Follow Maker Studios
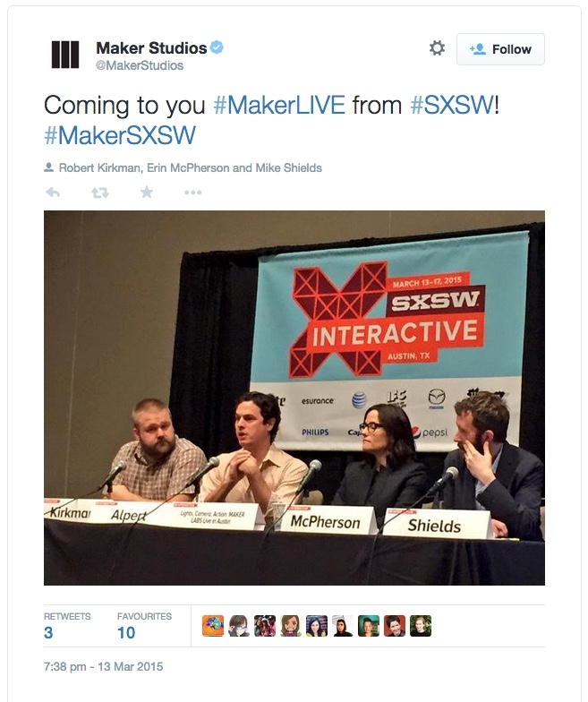Viewport: 588px width, 702px height. coord(500,49)
